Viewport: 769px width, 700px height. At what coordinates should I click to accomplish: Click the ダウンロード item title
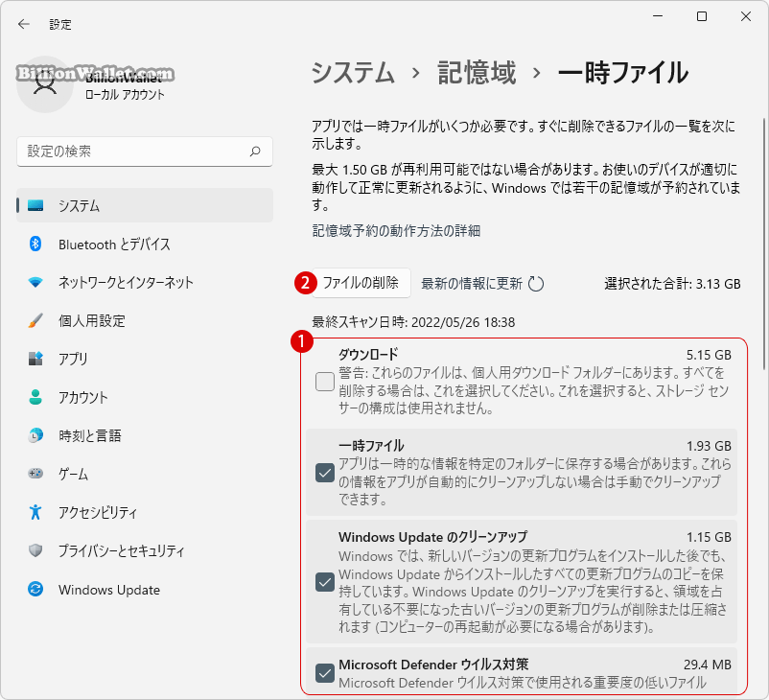368,354
